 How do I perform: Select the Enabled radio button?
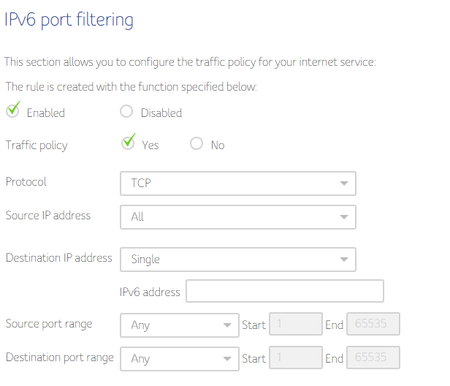point(13,111)
